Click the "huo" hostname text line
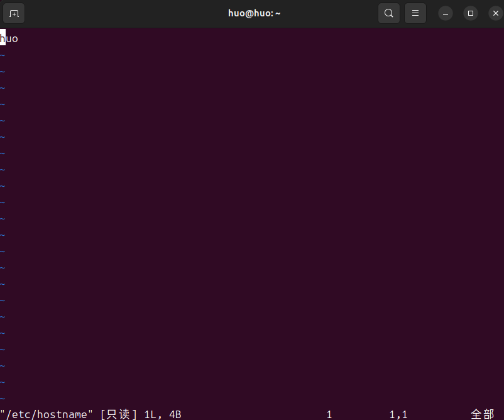The width and height of the screenshot is (504, 420). pos(9,39)
